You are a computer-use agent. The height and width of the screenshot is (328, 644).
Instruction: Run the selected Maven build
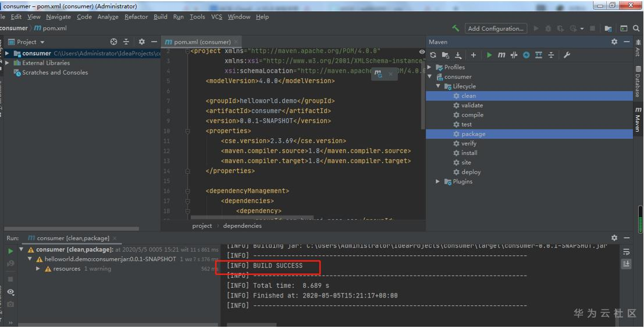(x=489, y=55)
